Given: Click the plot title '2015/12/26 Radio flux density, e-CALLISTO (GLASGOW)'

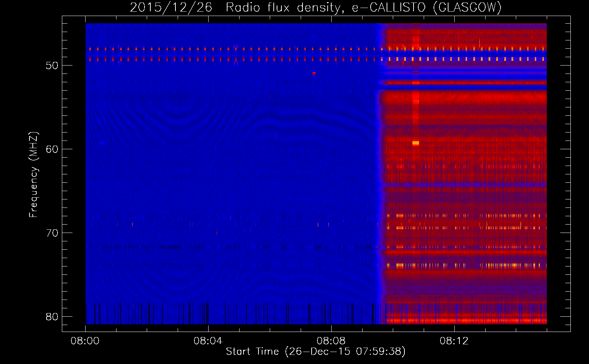Looking at the screenshot, I should pyautogui.click(x=316, y=7).
